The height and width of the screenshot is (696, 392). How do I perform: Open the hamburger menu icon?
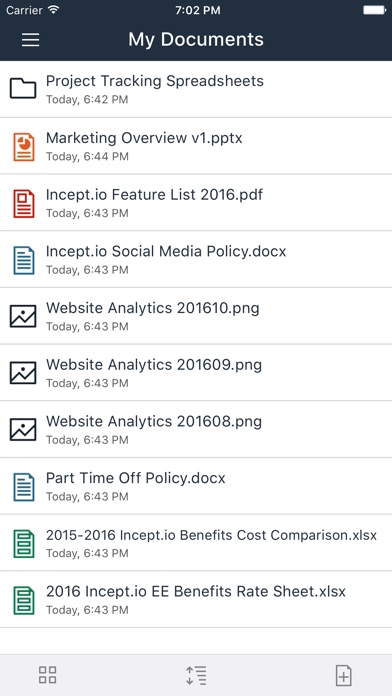pyautogui.click(x=31, y=40)
